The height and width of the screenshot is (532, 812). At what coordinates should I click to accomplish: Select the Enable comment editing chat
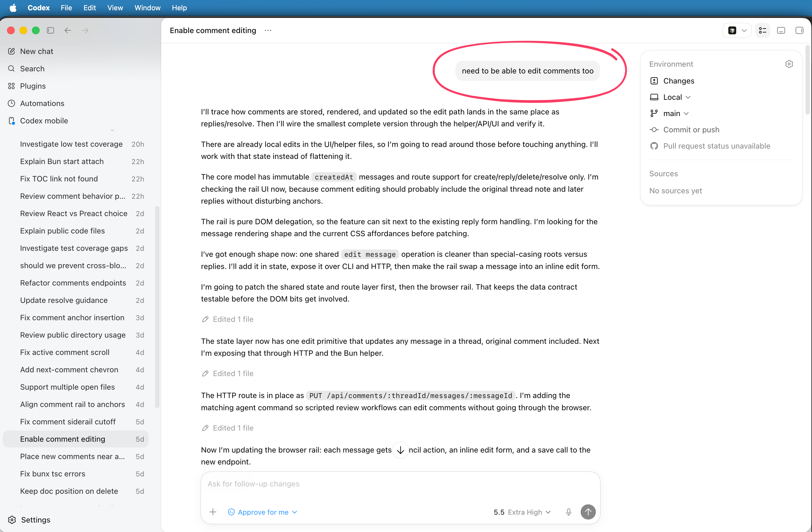(76, 439)
